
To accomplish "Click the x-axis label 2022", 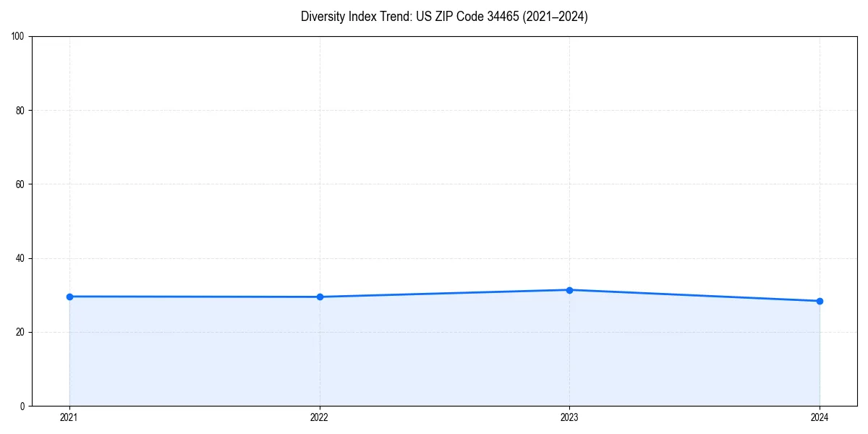I will [320, 417].
